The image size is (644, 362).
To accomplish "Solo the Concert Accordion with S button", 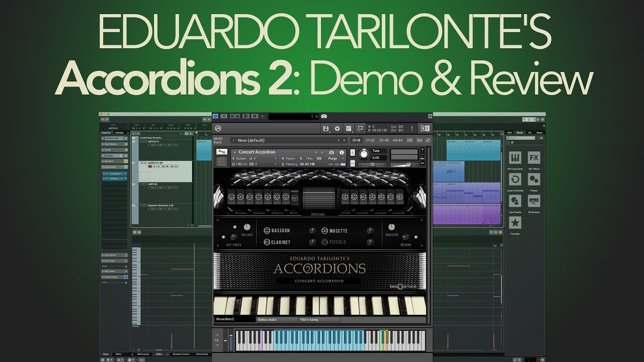I will [x=352, y=152].
